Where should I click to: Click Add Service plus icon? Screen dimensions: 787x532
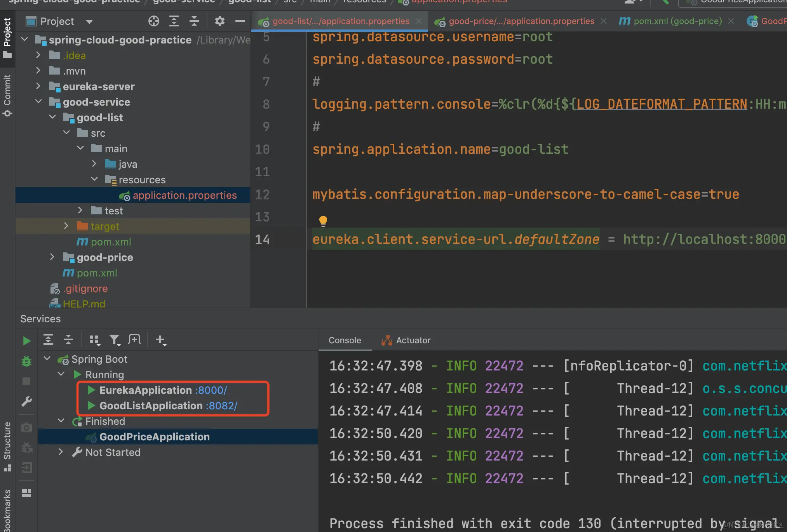160,340
